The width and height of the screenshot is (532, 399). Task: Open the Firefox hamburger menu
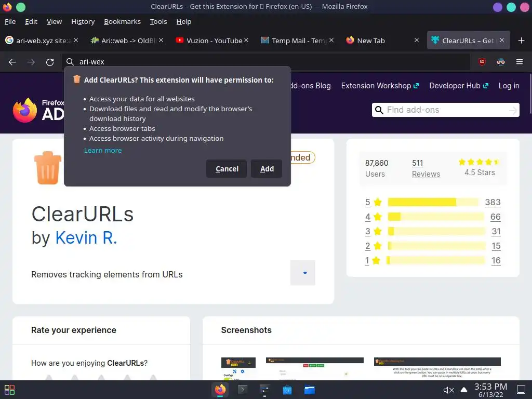click(520, 62)
